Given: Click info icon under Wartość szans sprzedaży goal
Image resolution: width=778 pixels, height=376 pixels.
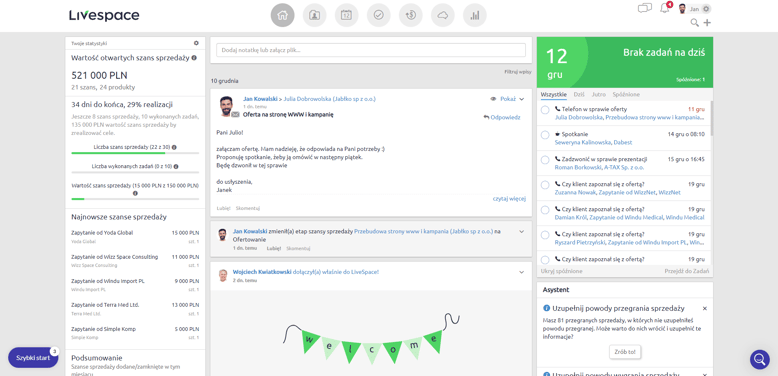Looking at the screenshot, I should click(x=135, y=193).
